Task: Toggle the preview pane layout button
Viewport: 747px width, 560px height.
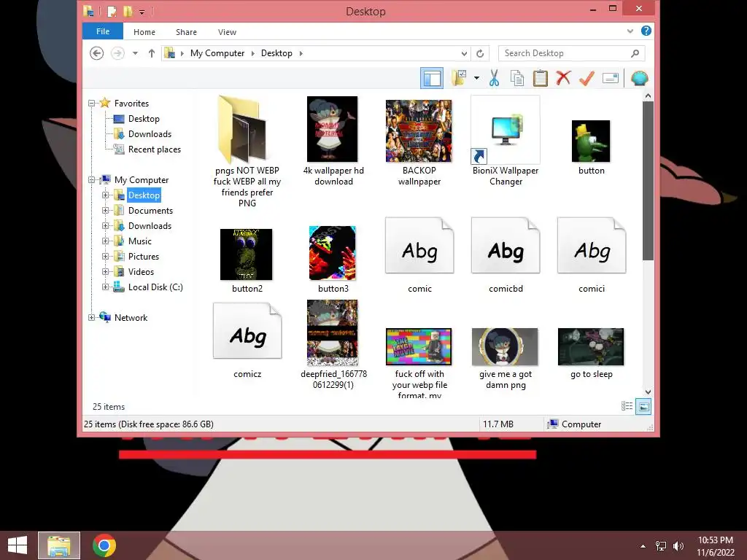Action: 432,78
